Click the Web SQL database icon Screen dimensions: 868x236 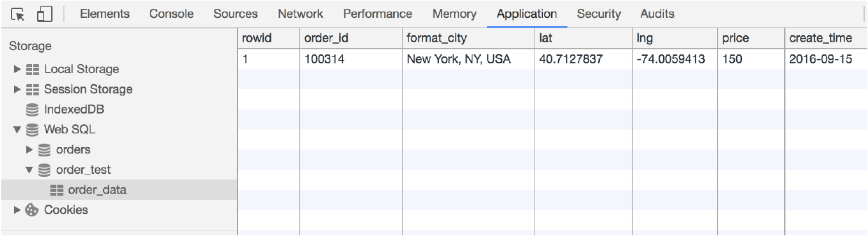click(x=32, y=130)
